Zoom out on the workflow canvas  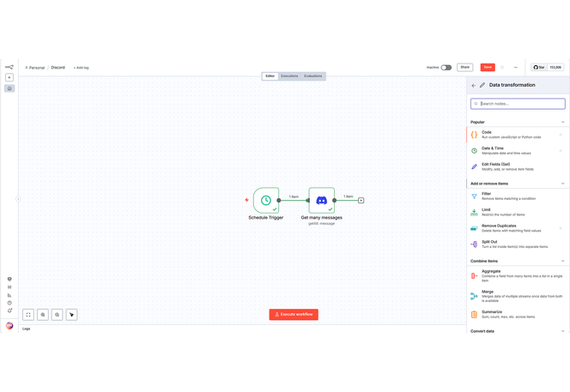[58, 315]
